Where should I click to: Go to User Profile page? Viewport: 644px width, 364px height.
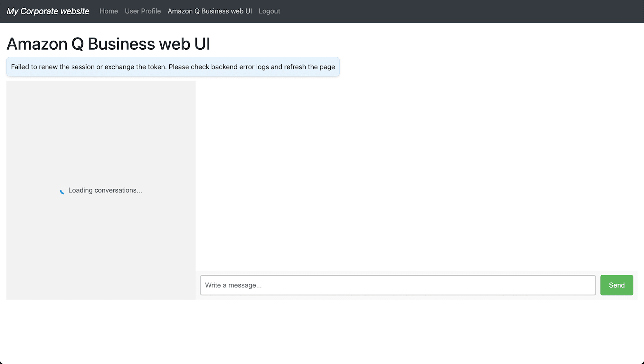(x=143, y=11)
